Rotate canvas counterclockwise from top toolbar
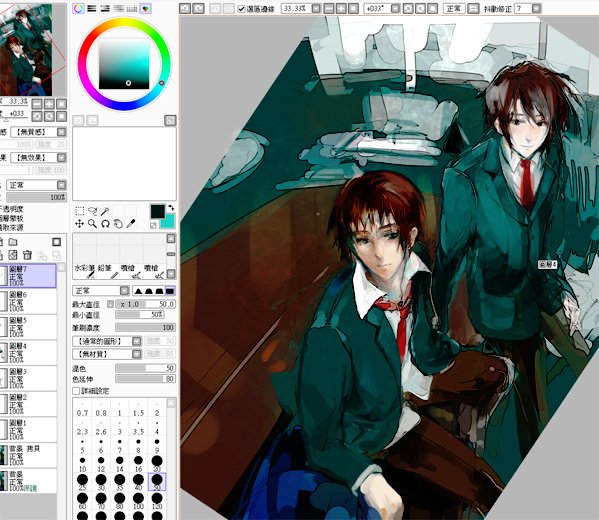The height and width of the screenshot is (520, 599). 408,8
